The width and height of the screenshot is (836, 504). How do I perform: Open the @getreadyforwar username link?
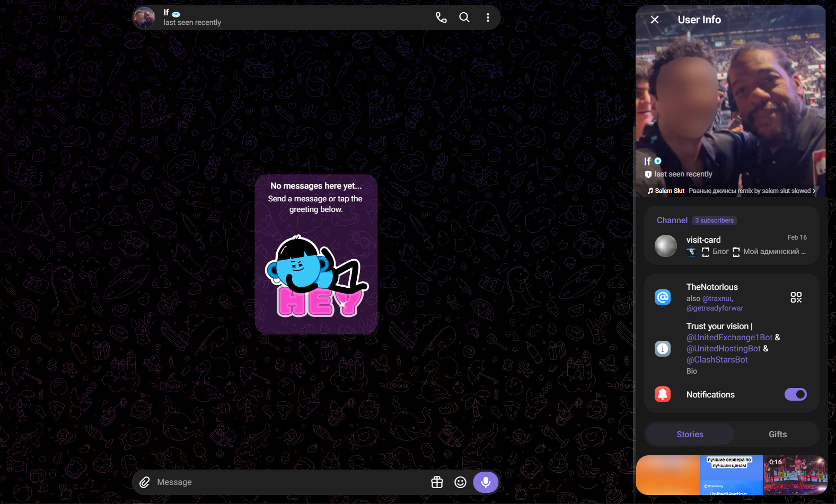pos(715,308)
